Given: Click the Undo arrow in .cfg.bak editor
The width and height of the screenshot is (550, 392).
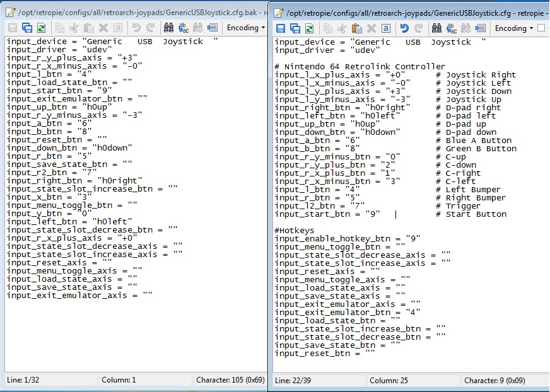Looking at the screenshot, I should (x=136, y=28).
